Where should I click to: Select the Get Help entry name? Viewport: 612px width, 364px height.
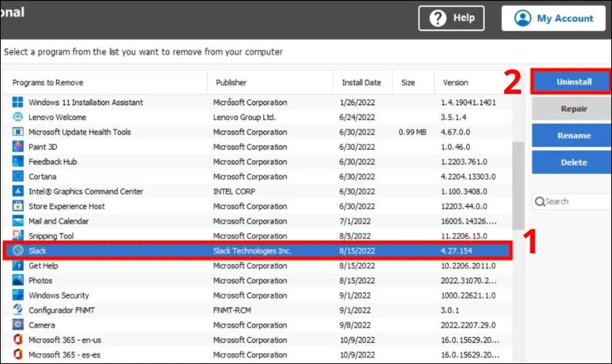[43, 266]
